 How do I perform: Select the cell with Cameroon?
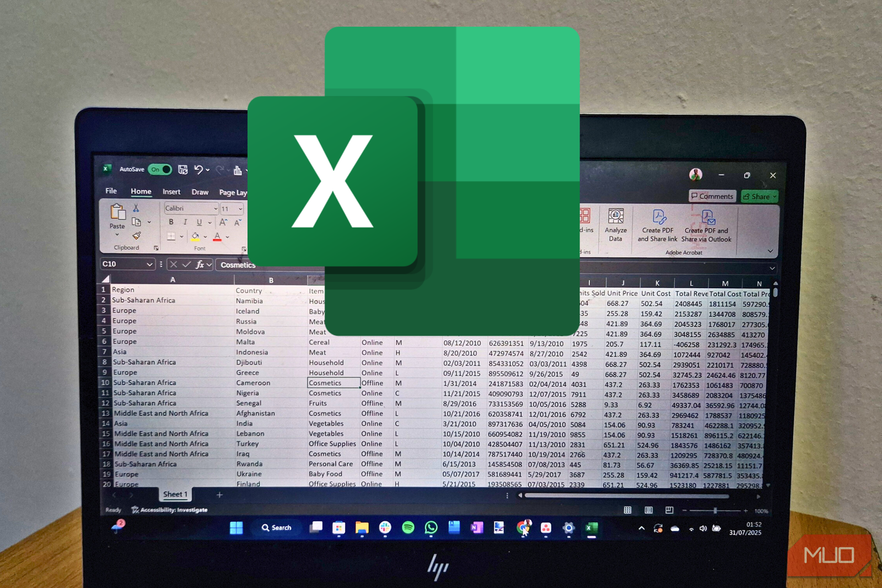click(x=270, y=382)
